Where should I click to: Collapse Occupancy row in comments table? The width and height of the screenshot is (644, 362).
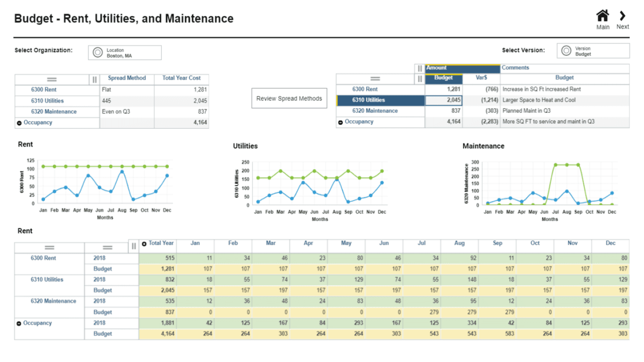(x=341, y=122)
